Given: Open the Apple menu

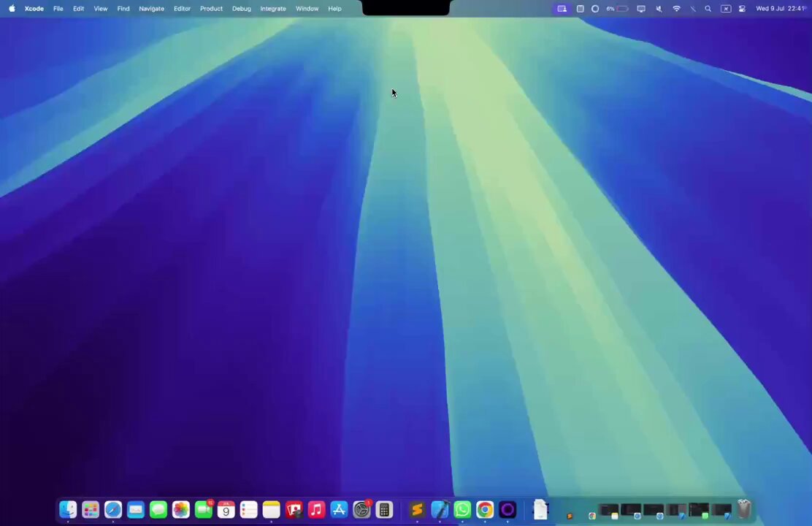Looking at the screenshot, I should click(12, 8).
